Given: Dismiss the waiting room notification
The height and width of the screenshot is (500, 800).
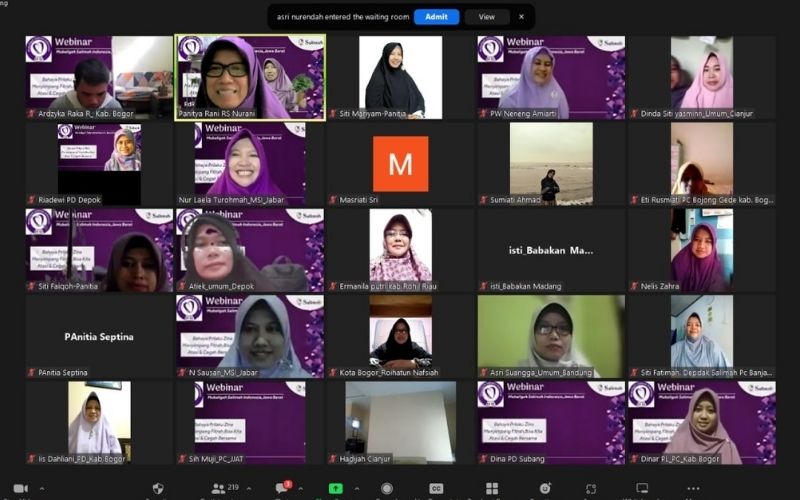Looking at the screenshot, I should pos(521,17).
